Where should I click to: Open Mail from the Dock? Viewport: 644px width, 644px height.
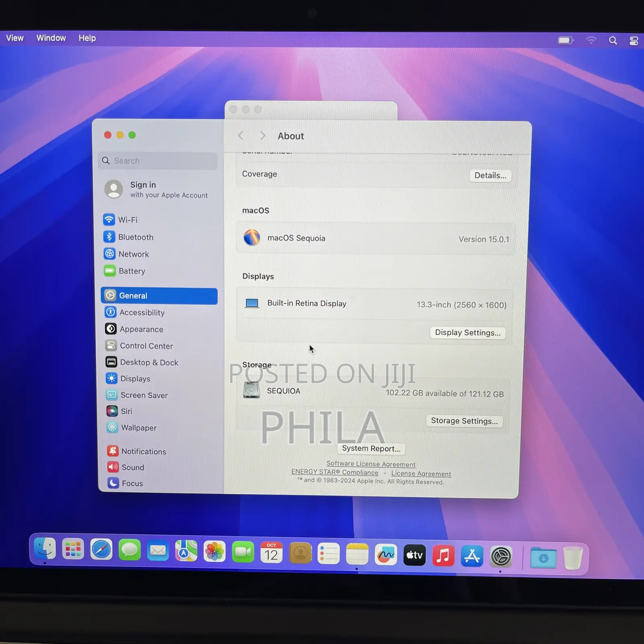pyautogui.click(x=158, y=550)
